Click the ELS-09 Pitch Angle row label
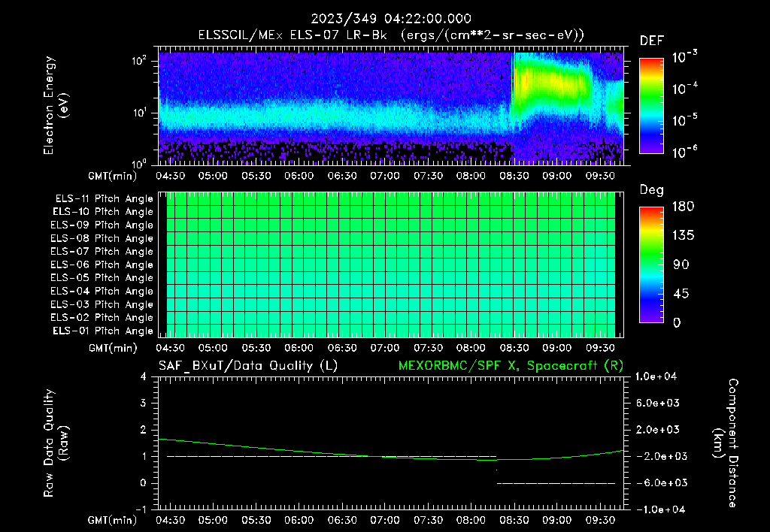The height and width of the screenshot is (532, 770). 102,225
